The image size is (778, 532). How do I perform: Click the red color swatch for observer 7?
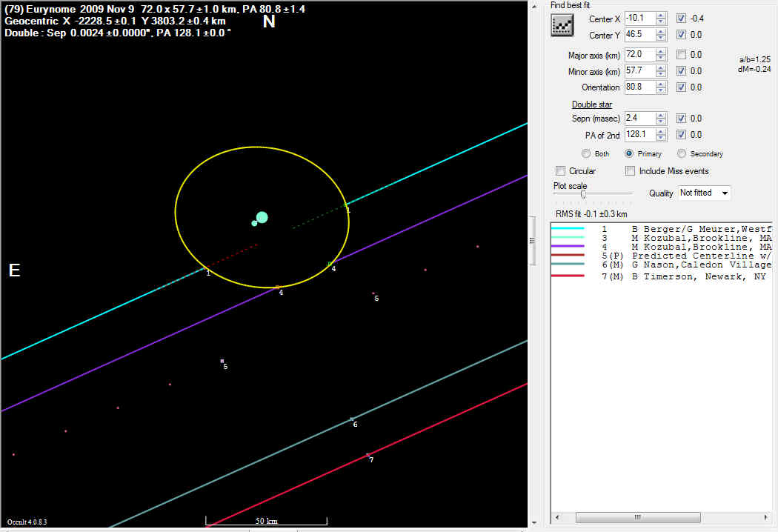(x=568, y=276)
